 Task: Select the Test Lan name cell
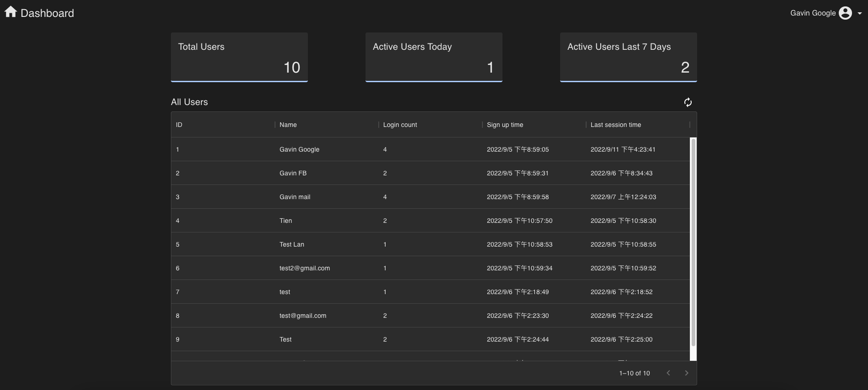(x=327, y=244)
